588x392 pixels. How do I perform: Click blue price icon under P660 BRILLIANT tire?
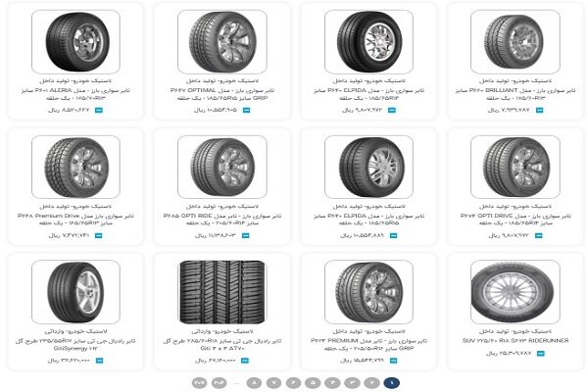(x=539, y=111)
